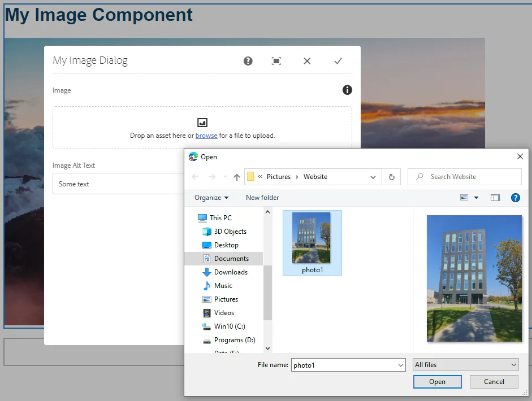
Task: Cancel My Image Dialog with X icon
Action: click(307, 61)
